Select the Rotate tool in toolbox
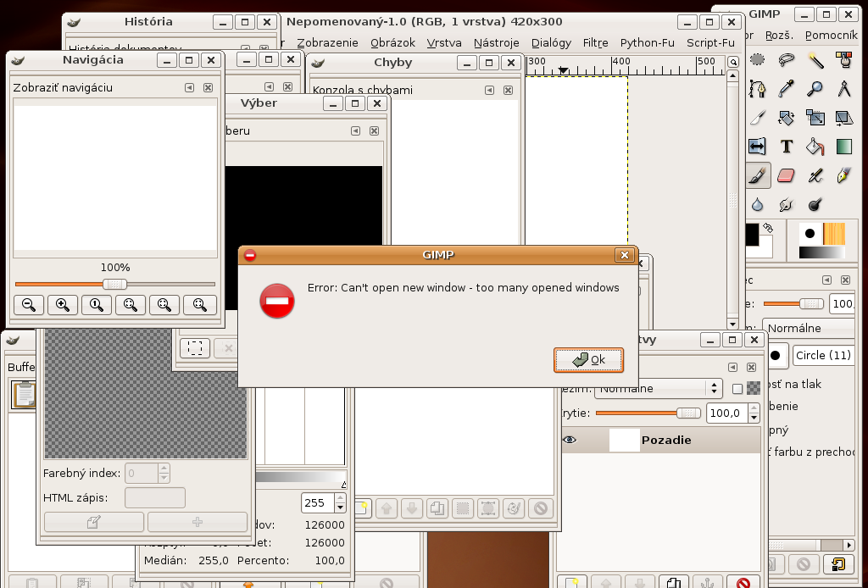This screenshot has width=868, height=588. click(x=786, y=117)
